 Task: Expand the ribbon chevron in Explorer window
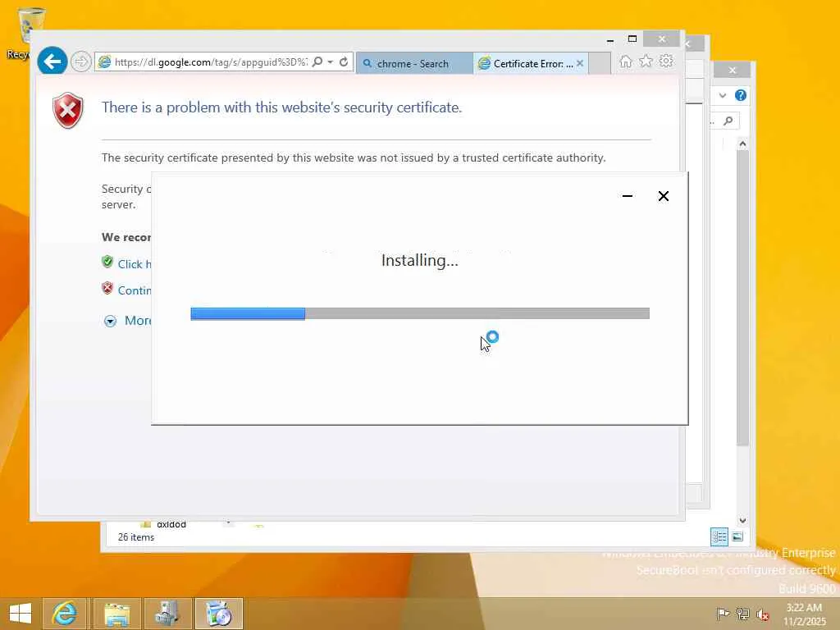(x=723, y=95)
